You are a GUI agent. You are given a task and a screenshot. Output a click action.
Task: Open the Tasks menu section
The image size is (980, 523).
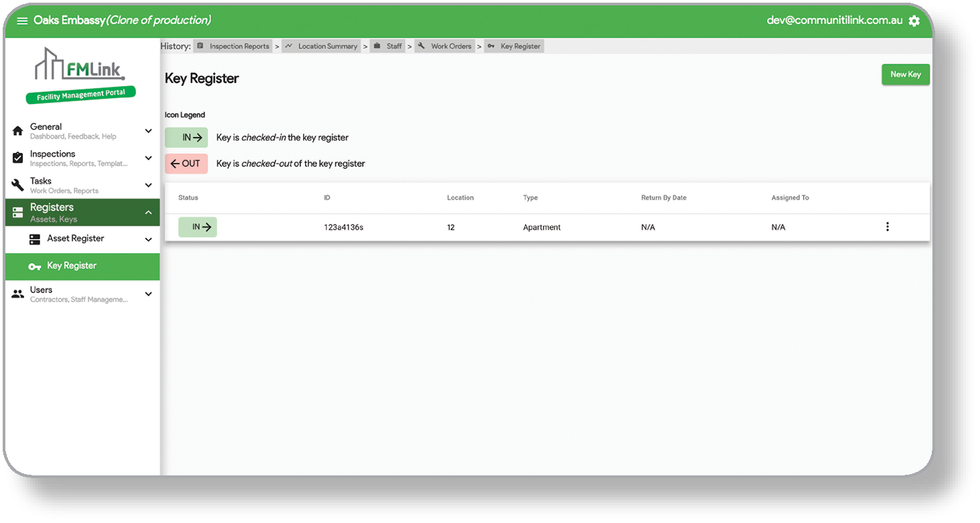[x=82, y=185]
